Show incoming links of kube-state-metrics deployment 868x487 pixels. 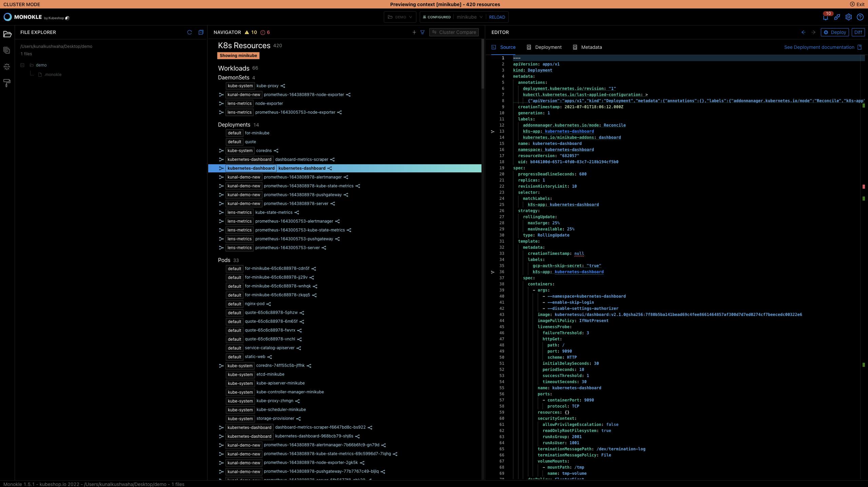point(221,212)
